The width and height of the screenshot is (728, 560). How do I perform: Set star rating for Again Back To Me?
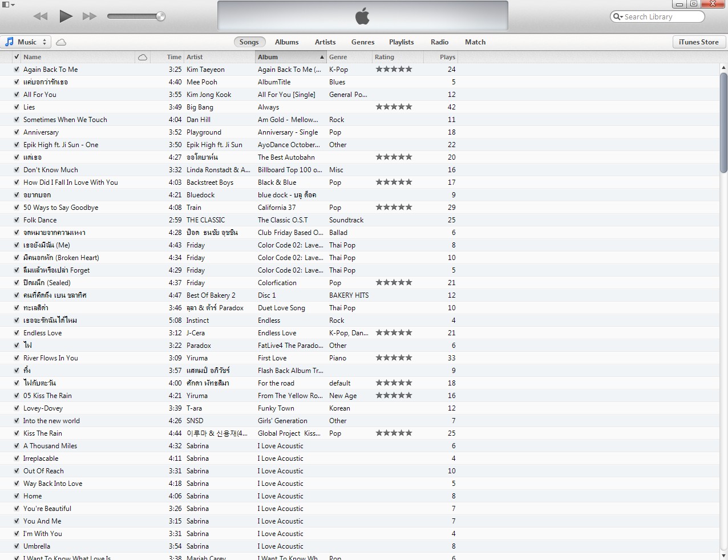coord(394,69)
